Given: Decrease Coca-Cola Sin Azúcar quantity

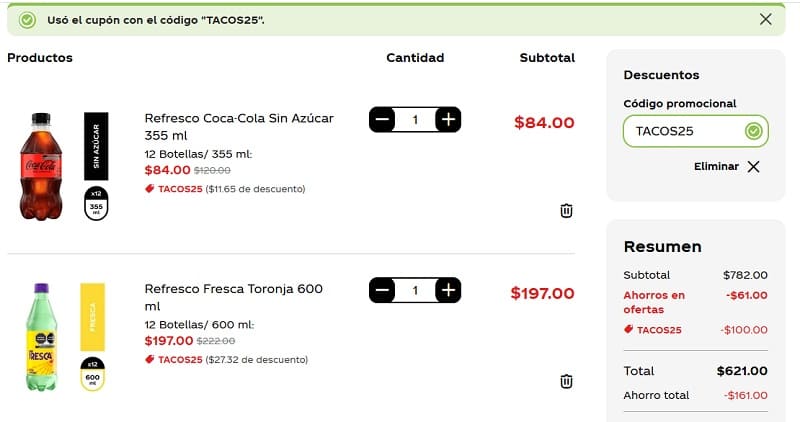Looking at the screenshot, I should point(382,119).
